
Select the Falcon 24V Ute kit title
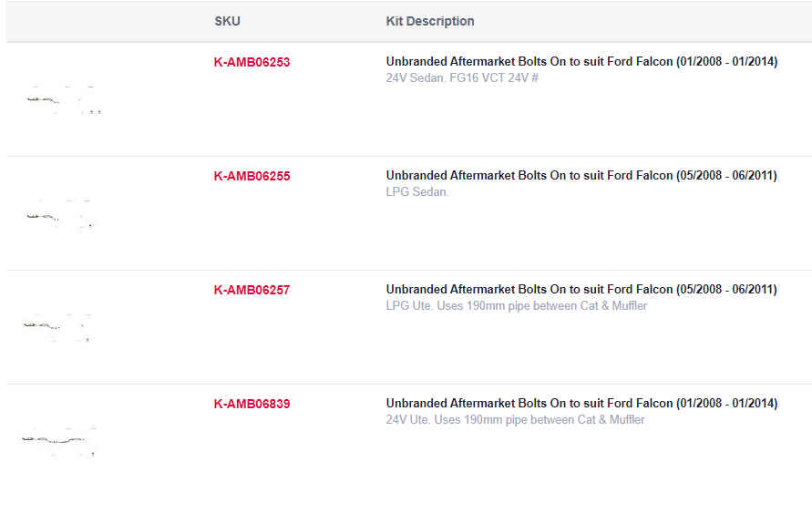point(581,403)
